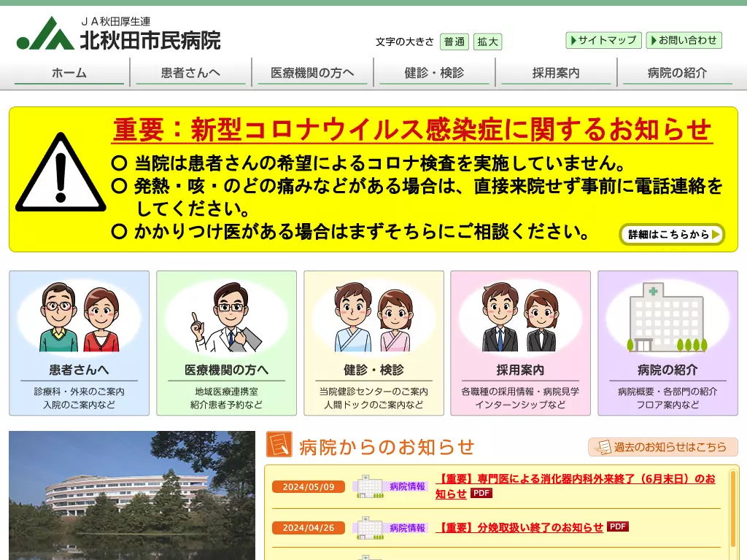Choose 採用案内 in the navigation bar
The width and height of the screenshot is (747, 560).
click(x=556, y=73)
